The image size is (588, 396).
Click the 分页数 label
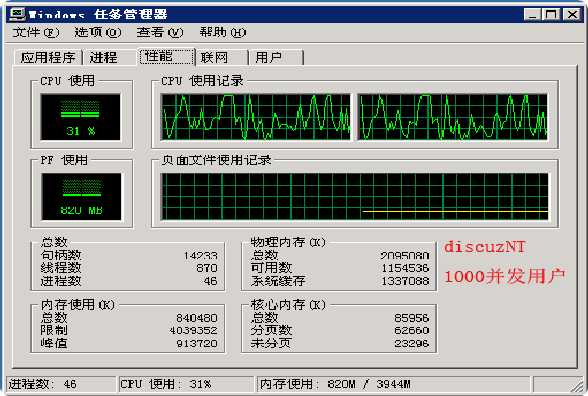tap(271, 330)
